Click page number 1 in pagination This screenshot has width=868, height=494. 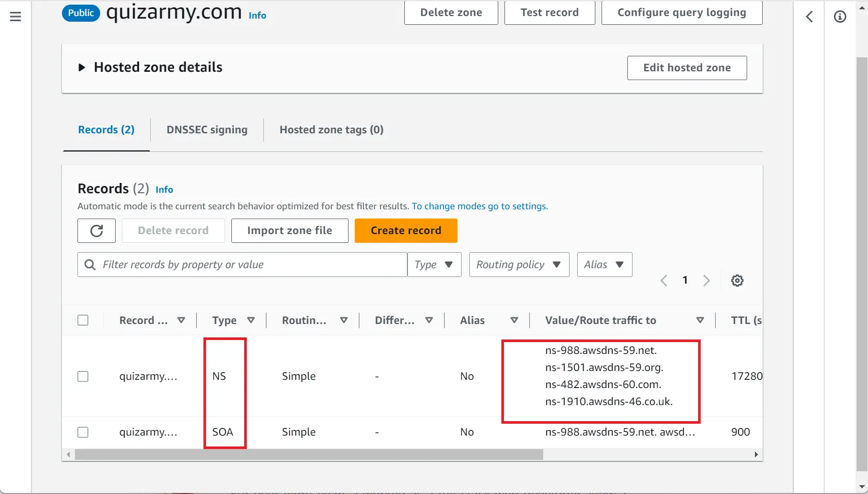tap(685, 280)
